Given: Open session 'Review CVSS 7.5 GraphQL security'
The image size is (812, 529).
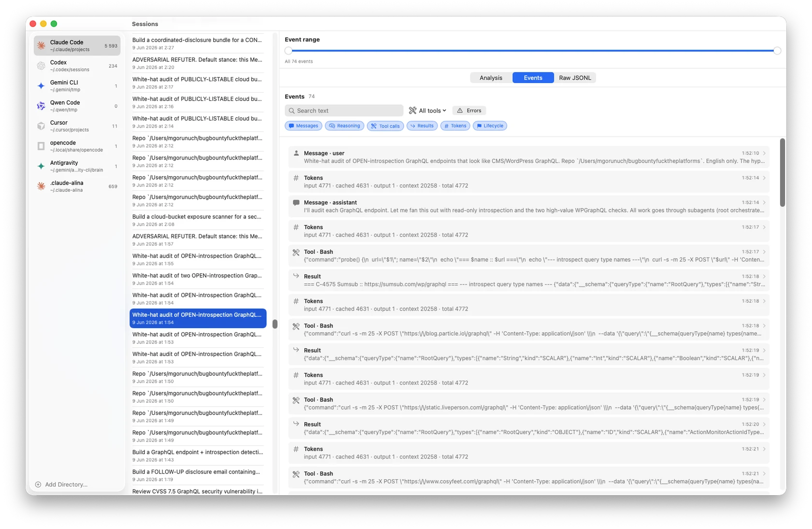Looking at the screenshot, I should [x=198, y=490].
